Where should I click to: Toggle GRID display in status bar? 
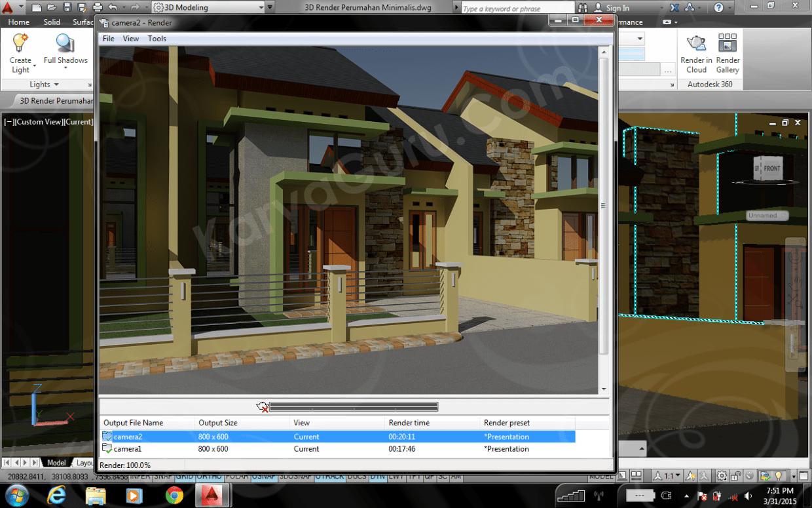185,477
